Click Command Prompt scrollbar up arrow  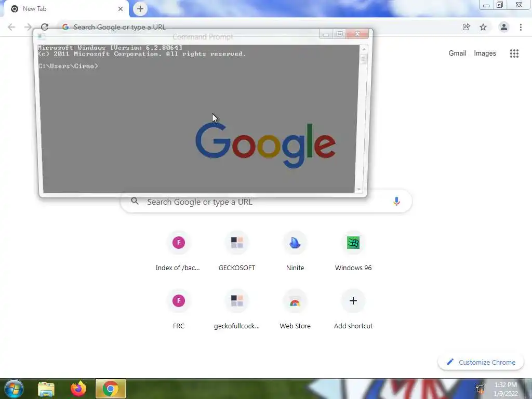[x=363, y=49]
